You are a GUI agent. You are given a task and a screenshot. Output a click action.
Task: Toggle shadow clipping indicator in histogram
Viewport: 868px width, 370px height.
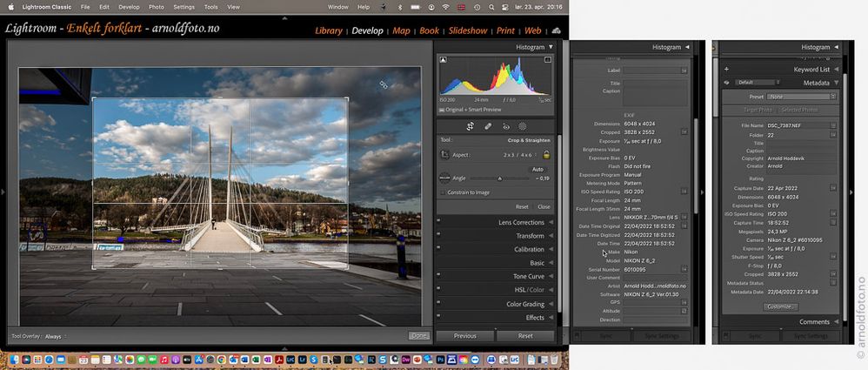(443, 59)
